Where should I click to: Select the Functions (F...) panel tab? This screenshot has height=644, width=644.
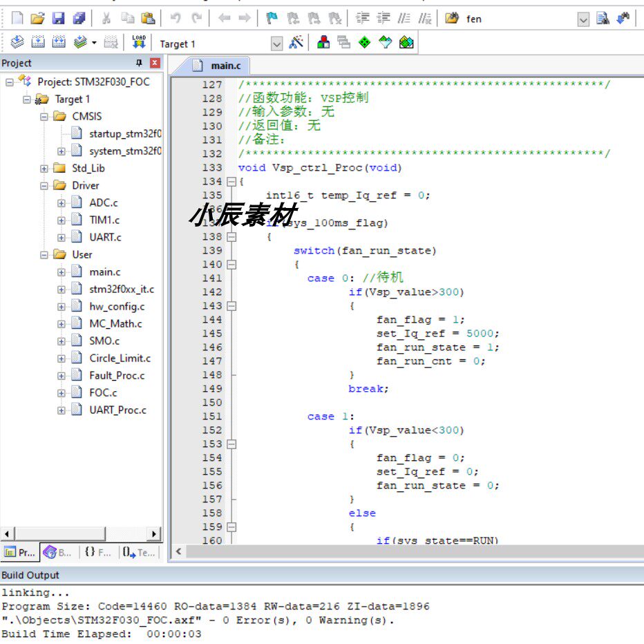pyautogui.click(x=97, y=552)
